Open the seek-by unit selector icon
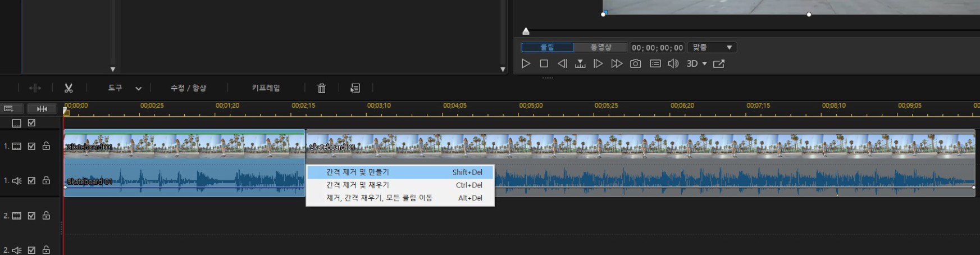This screenshot has height=255, width=980. pyautogui.click(x=580, y=64)
